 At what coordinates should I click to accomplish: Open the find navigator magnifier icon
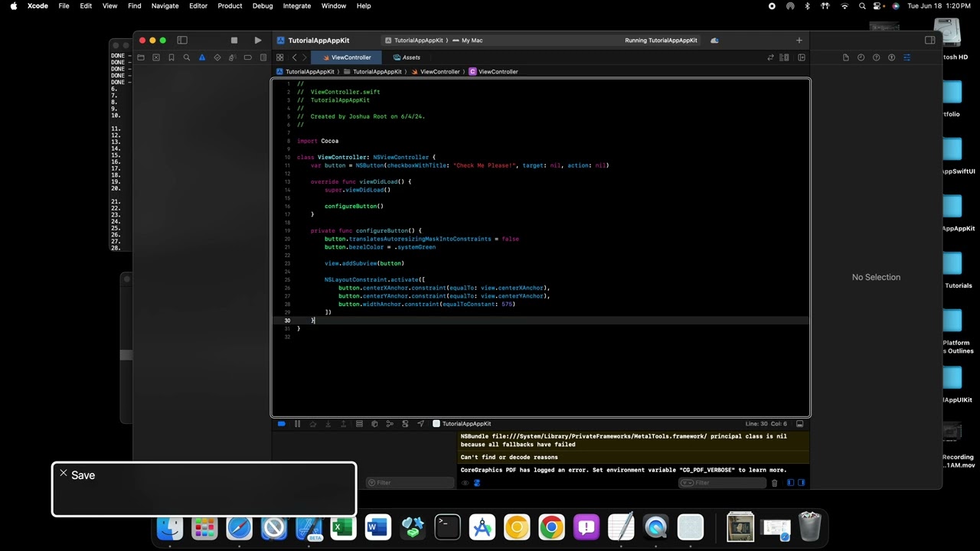coord(186,57)
